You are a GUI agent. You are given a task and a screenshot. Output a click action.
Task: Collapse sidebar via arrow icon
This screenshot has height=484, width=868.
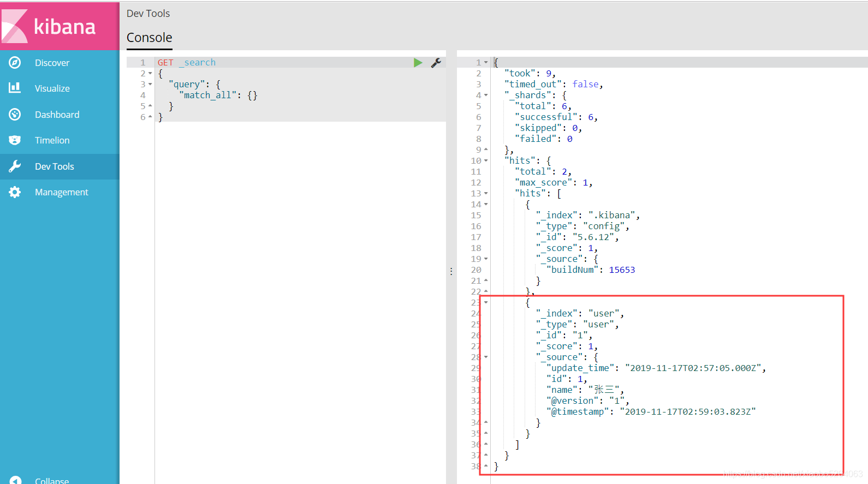15,480
